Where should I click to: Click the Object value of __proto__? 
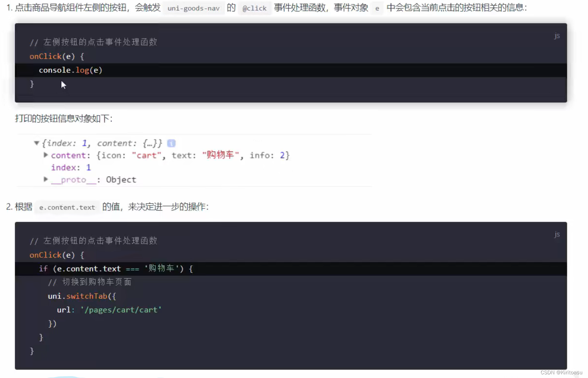click(121, 179)
